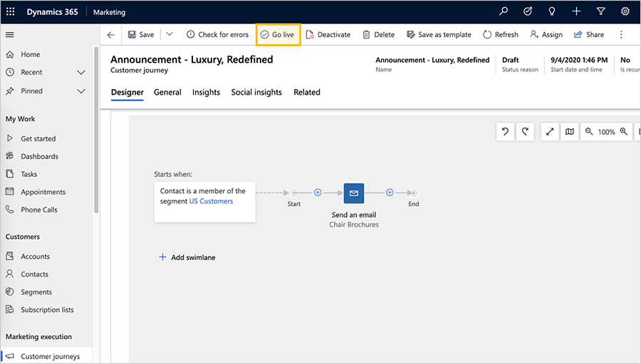Screen dimensions: 641x364
Task: Open the app launcher waffle icon
Action: [10, 11]
